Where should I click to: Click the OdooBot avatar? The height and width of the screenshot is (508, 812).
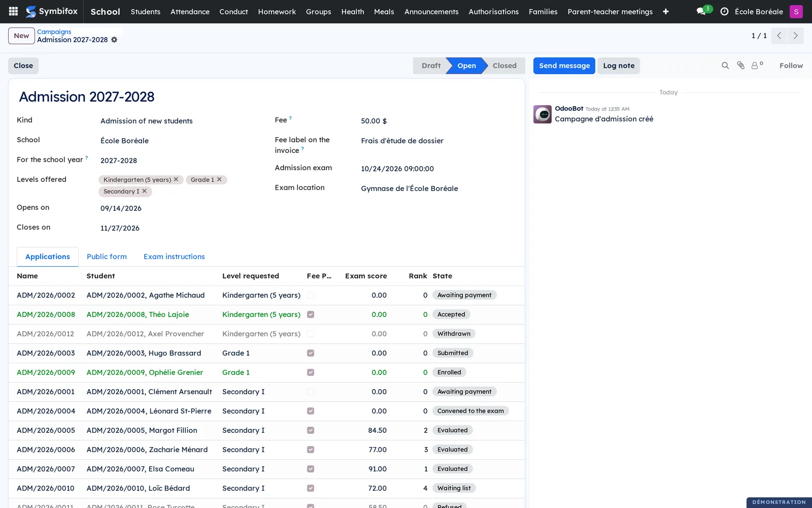pos(543,114)
